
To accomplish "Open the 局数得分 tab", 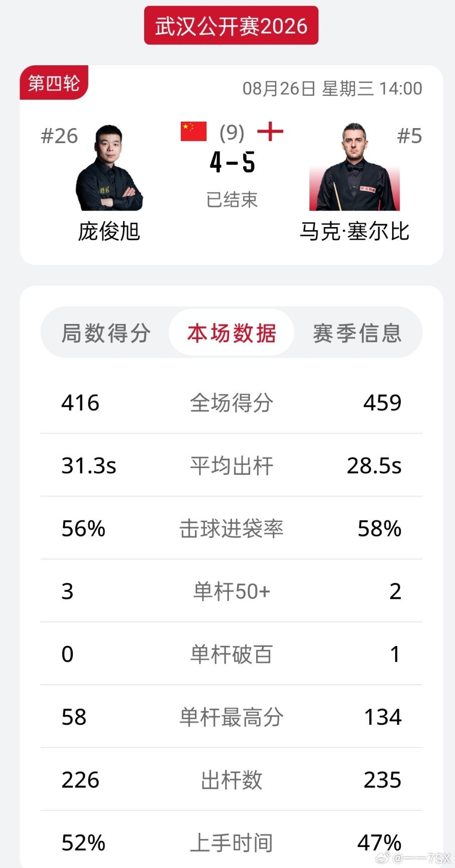I will click(x=106, y=333).
